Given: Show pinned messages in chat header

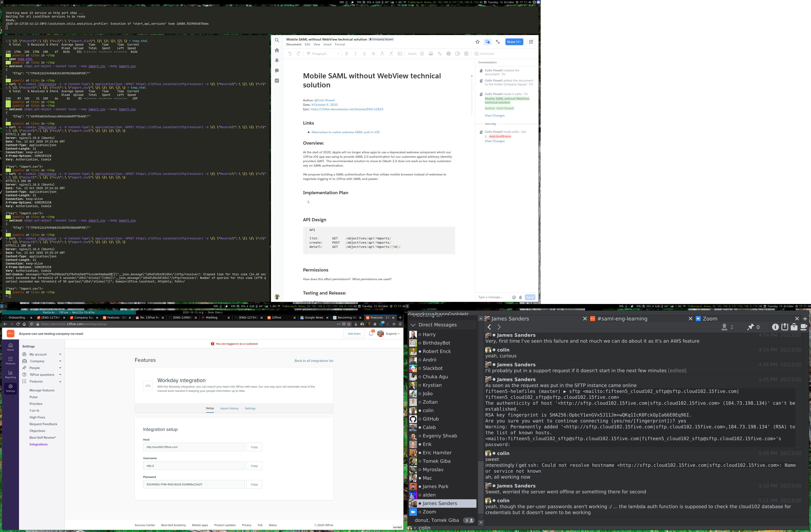Looking at the screenshot, I should point(750,327).
